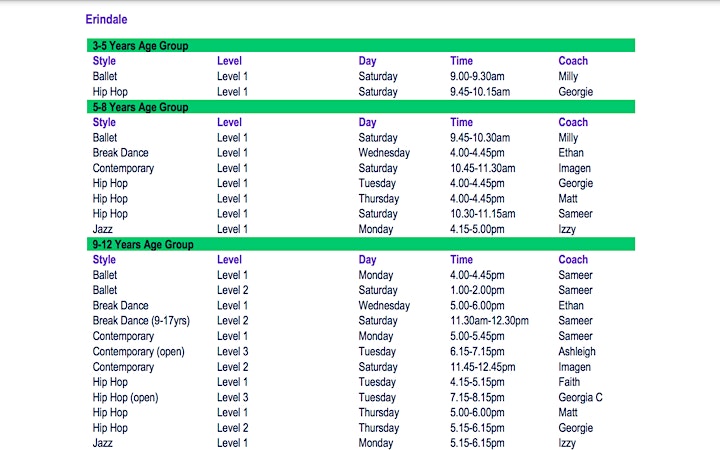
Task: Select the 9-12 Years Age Group header bar
Action: [x=361, y=244]
